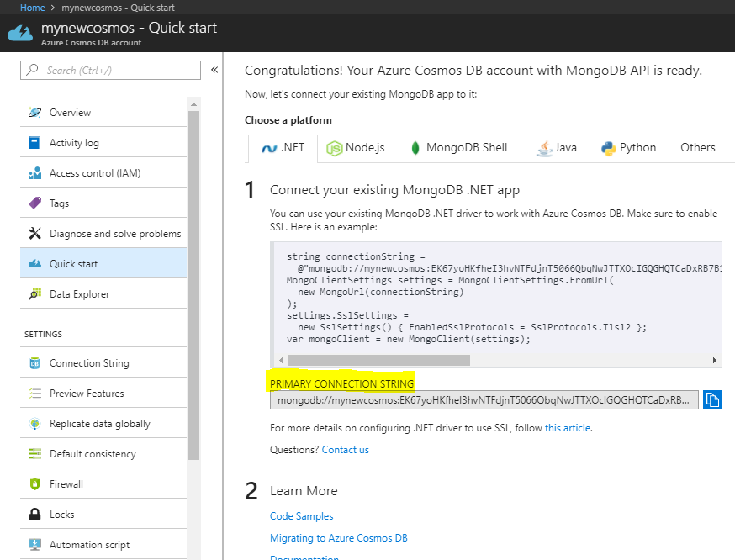This screenshot has height=560, width=735.
Task: Switch to the Node.js tab
Action: coord(356,148)
